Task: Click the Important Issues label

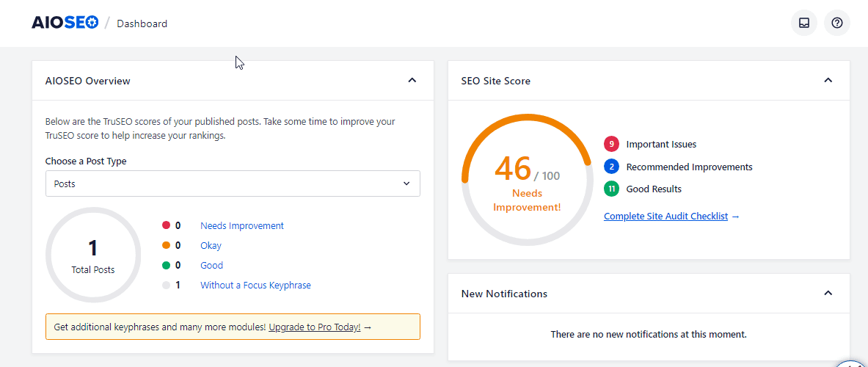Action: tap(662, 144)
